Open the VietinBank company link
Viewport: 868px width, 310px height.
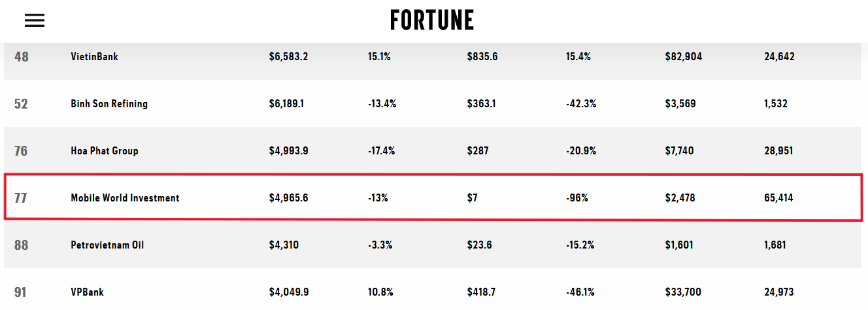pyautogui.click(x=94, y=57)
